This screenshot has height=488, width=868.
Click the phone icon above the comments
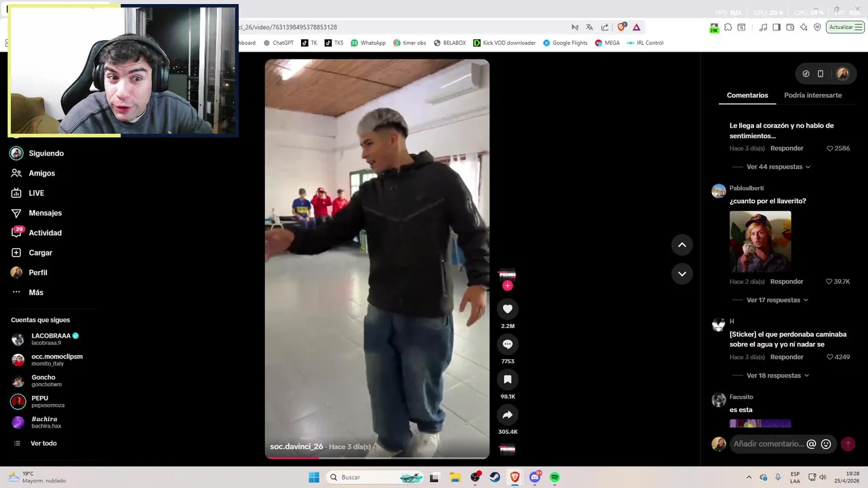(821, 74)
